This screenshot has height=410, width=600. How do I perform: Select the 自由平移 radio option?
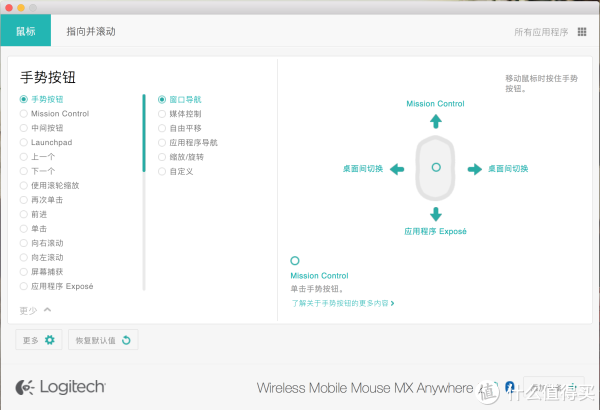(x=162, y=128)
